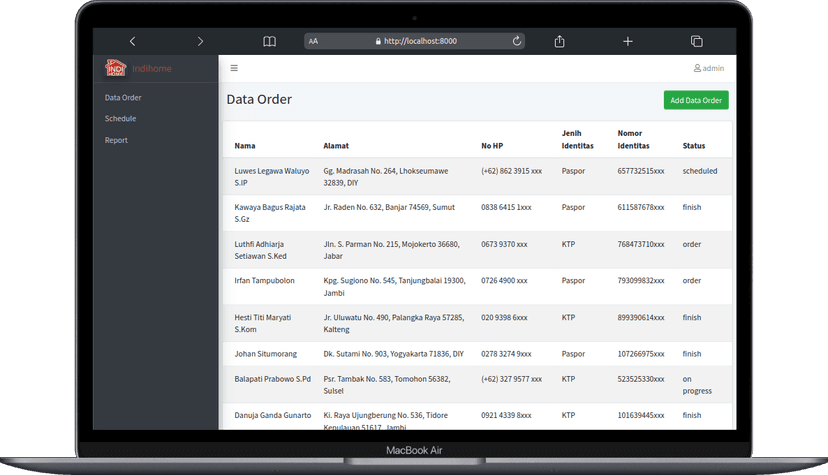The width and height of the screenshot is (828, 475).
Task: Select the name Hesti Titi Maryati S.Kom
Action: pos(262,324)
